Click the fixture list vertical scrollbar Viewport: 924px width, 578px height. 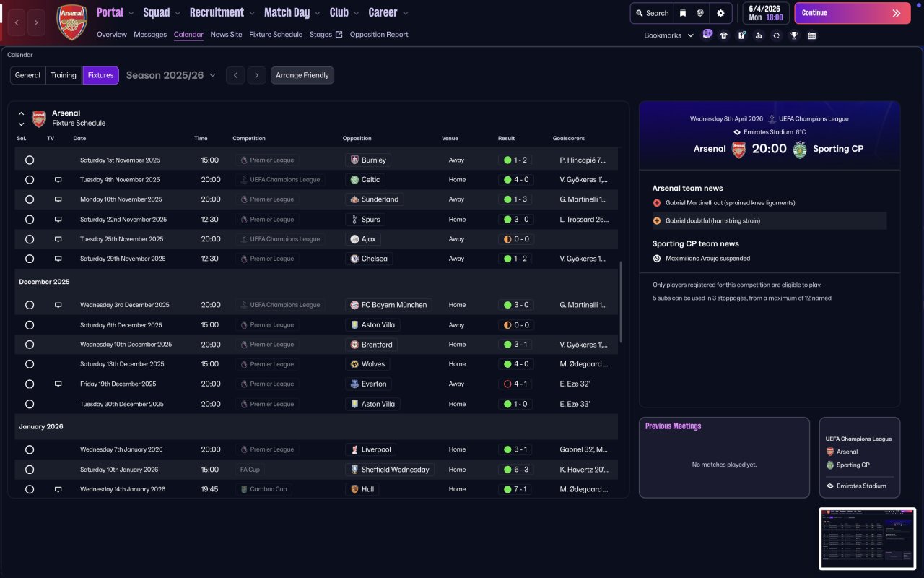[x=620, y=302]
